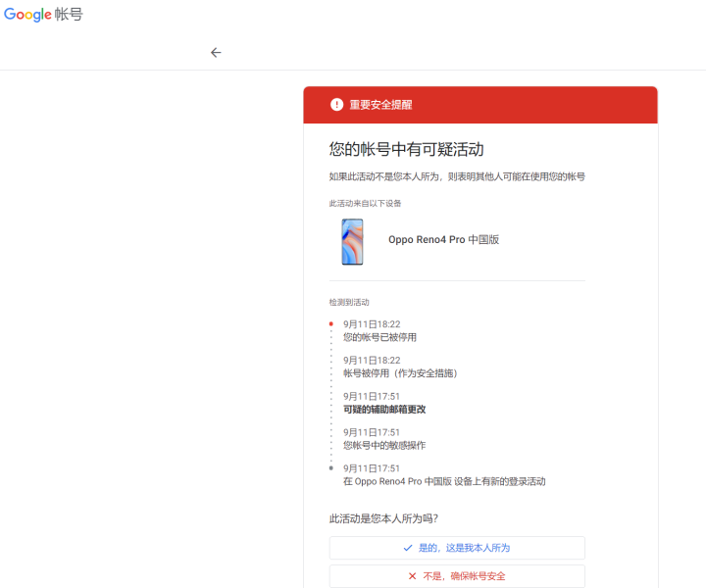The image size is (706, 588).
Task: Click the 此活动是您本人所为吗? question text
Action: click(x=383, y=518)
